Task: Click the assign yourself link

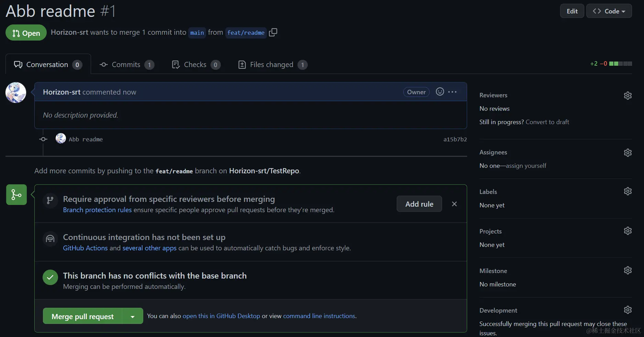Action: (526, 165)
